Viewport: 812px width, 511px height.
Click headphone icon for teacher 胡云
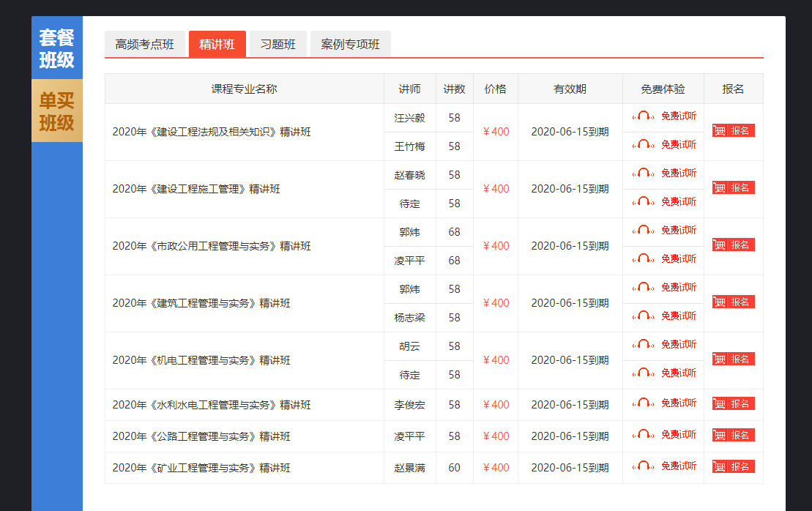[643, 344]
